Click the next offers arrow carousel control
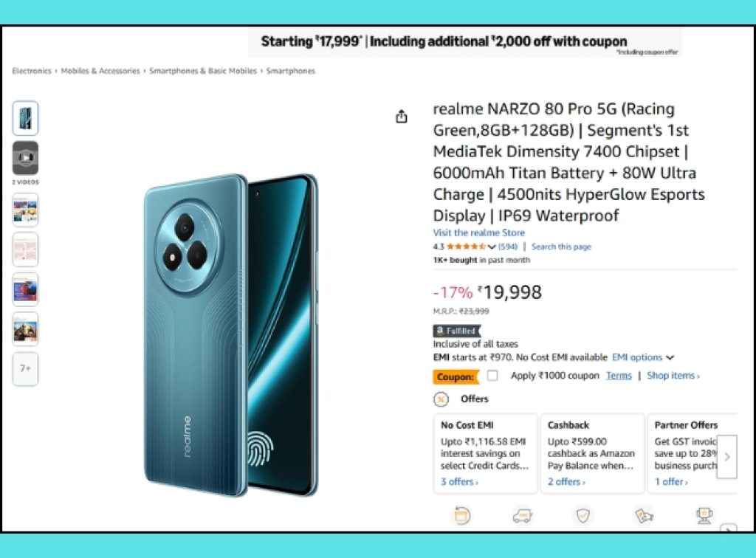Image resolution: width=756 pixels, height=558 pixels. point(726,457)
